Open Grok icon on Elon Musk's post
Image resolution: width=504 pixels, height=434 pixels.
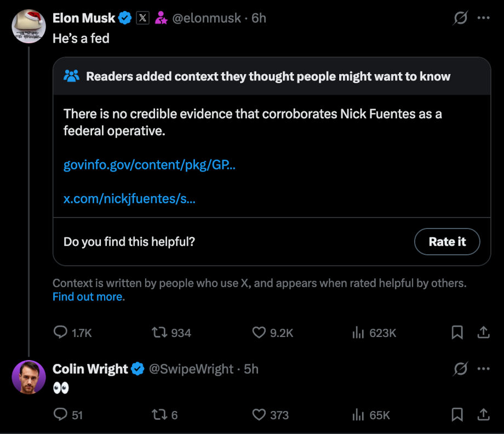click(x=460, y=18)
